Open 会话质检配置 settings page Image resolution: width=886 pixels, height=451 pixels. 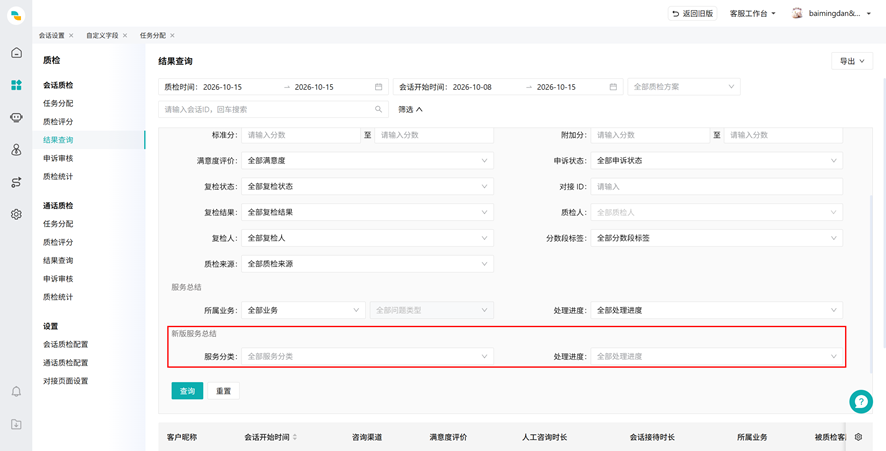point(66,344)
